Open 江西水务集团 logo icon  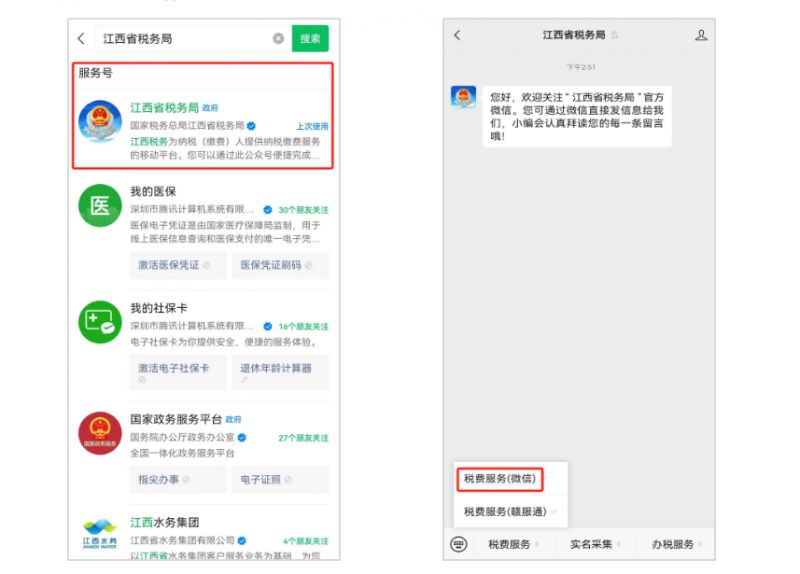[100, 535]
